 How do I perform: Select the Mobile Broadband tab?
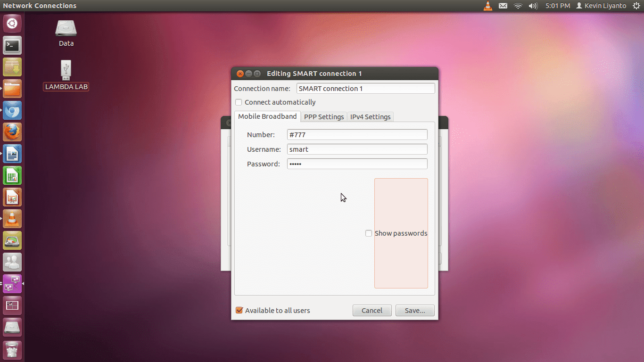point(267,116)
